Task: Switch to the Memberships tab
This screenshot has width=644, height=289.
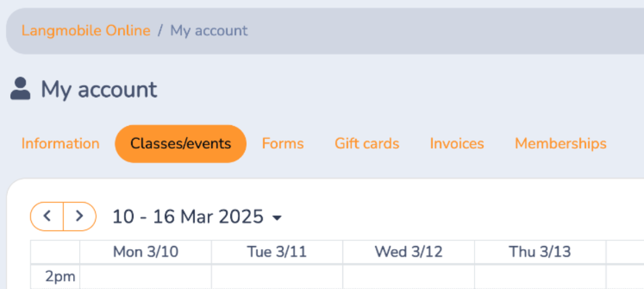Action: (x=561, y=144)
